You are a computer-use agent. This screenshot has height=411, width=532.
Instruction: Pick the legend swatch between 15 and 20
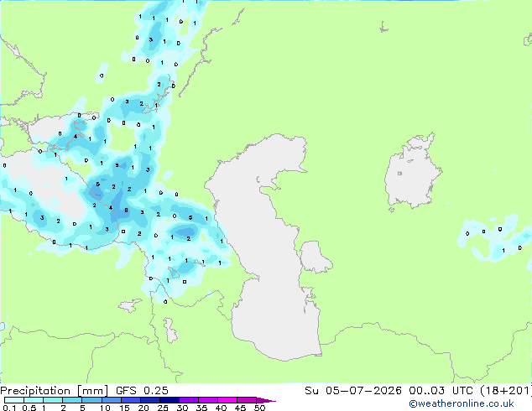click(x=130, y=400)
